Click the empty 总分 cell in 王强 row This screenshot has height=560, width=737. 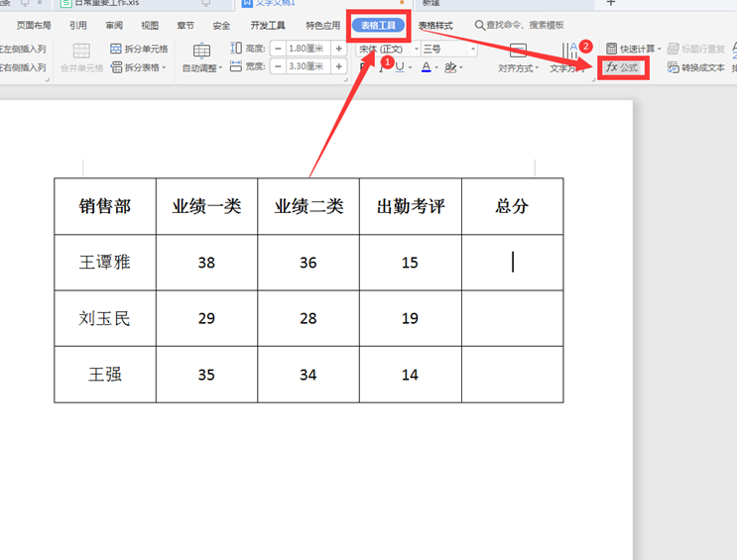[512, 375]
